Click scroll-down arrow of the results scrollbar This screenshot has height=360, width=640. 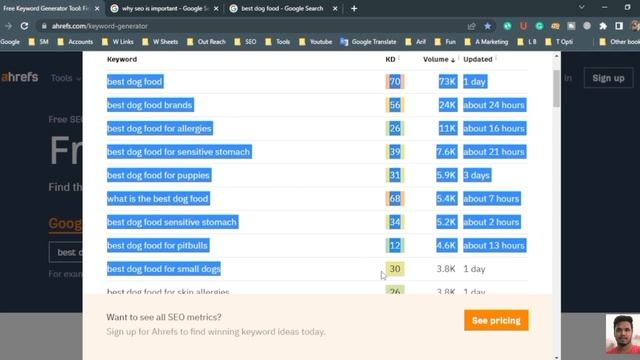[556, 357]
